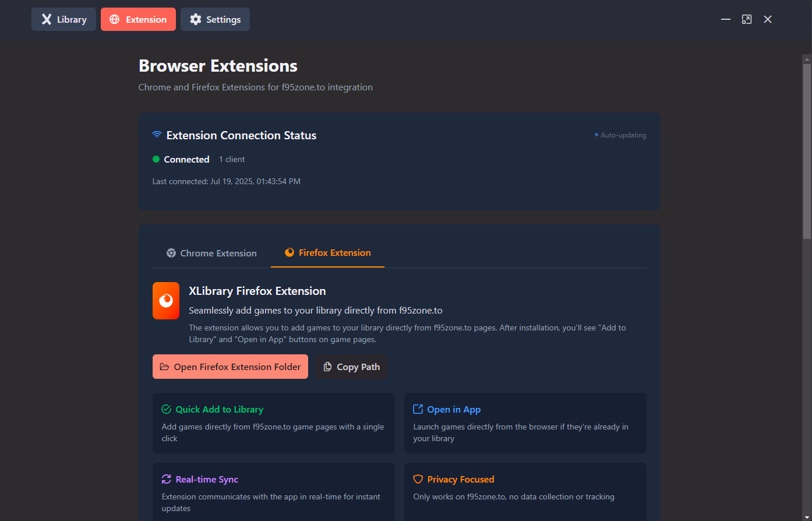
Task: Click the vertical scrollbar thumb
Action: (807, 146)
